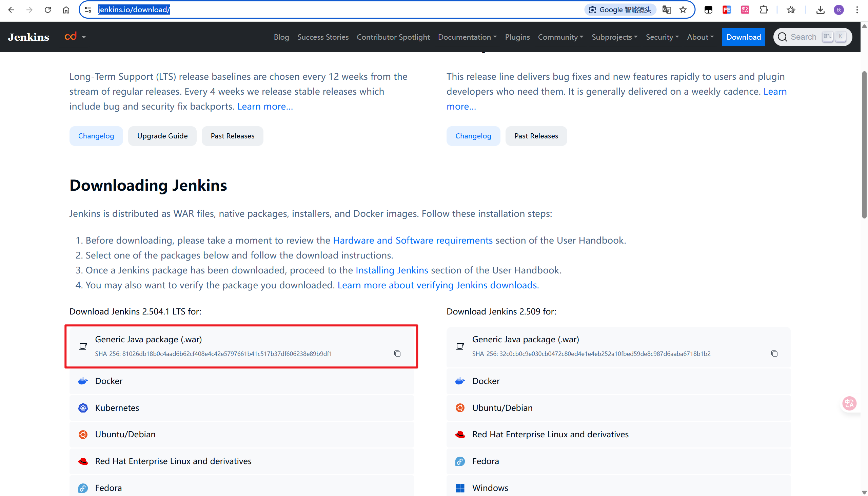The width and height of the screenshot is (868, 496).
Task: Copy SHA-256 hash of weekly 2.509 war
Action: click(x=774, y=354)
